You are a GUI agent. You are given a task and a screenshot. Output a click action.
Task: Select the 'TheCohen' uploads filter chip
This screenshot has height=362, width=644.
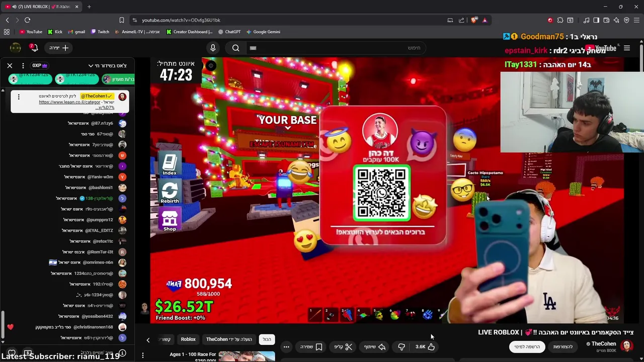(x=229, y=339)
